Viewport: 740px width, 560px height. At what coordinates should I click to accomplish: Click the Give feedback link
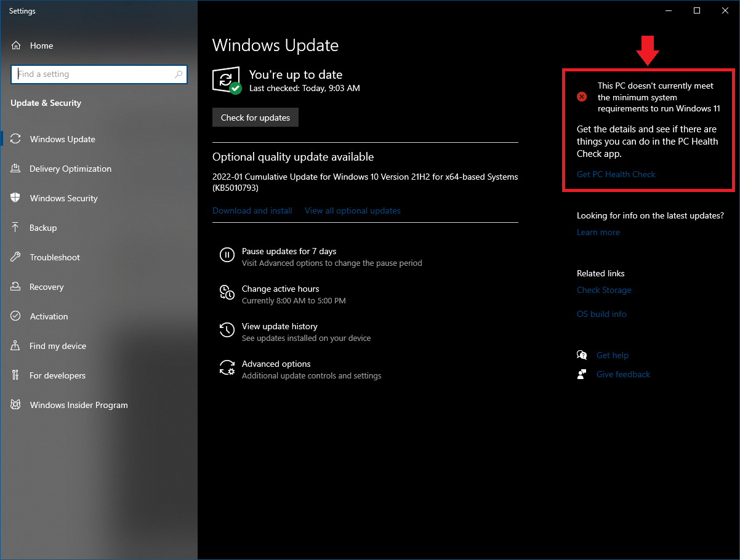[x=623, y=374]
